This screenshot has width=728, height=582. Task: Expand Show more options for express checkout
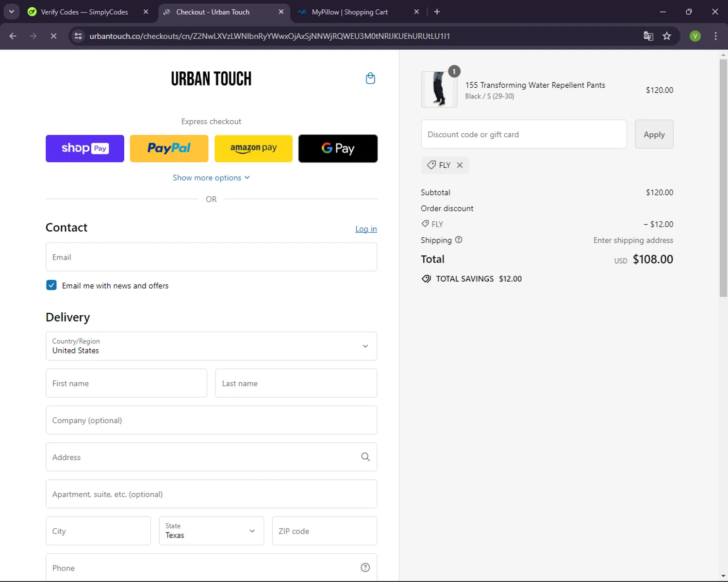tap(211, 178)
